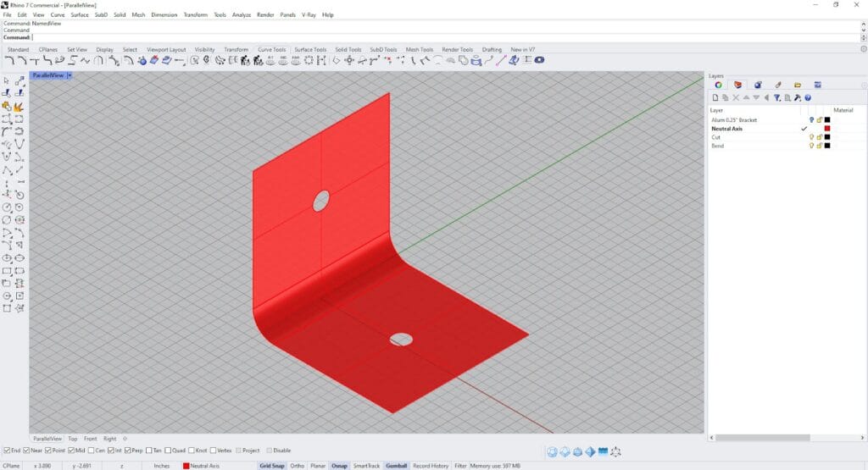Select the pointer tool in left sidebar
This screenshot has height=470, width=868.
point(7,80)
